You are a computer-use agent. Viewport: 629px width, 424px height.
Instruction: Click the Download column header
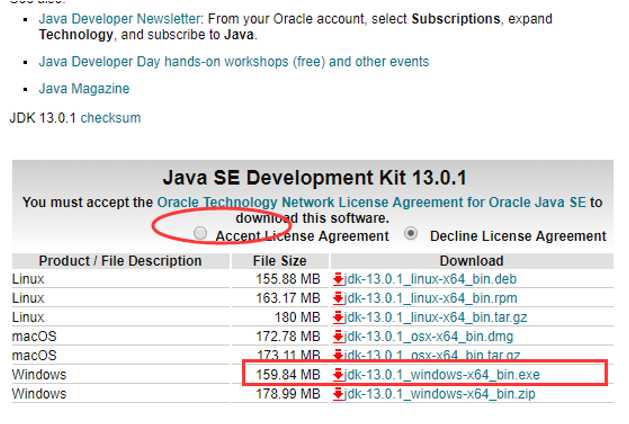(472, 261)
